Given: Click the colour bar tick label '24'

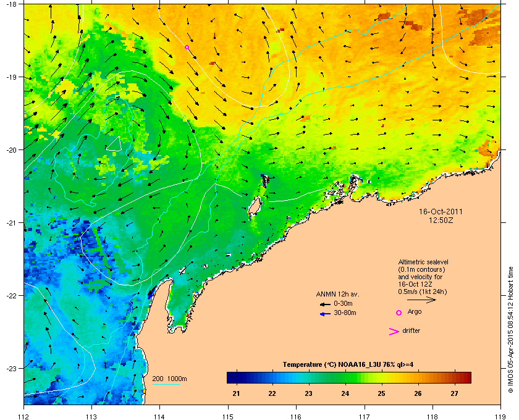Looking at the screenshot, I should [x=345, y=393].
